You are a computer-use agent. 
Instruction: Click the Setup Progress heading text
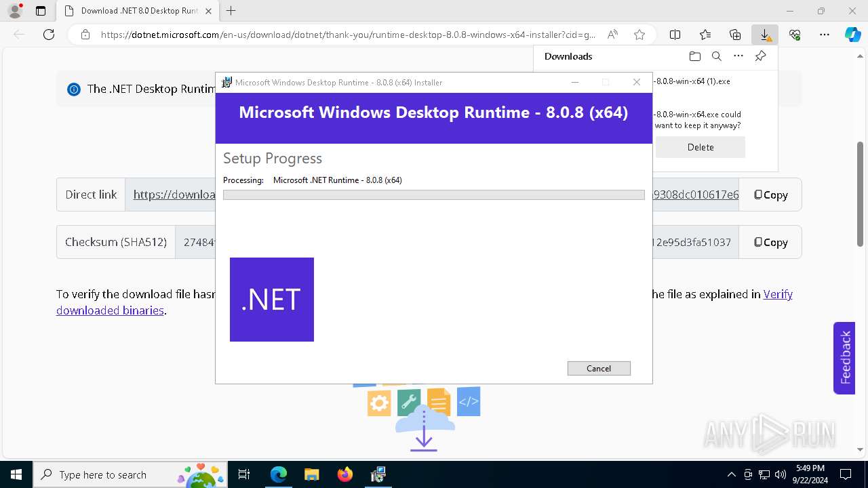[x=273, y=158]
